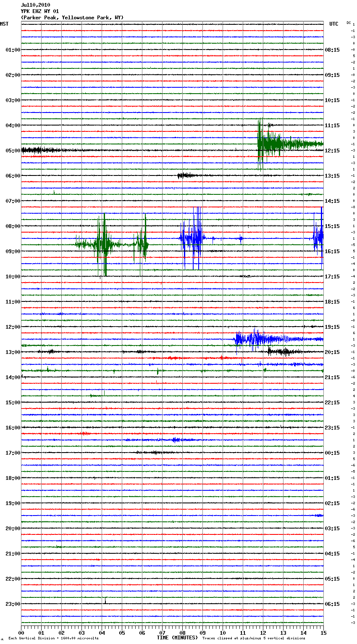Click the 03 minute tick on bottom axis
Screen dimensions: 357x644
point(81,633)
